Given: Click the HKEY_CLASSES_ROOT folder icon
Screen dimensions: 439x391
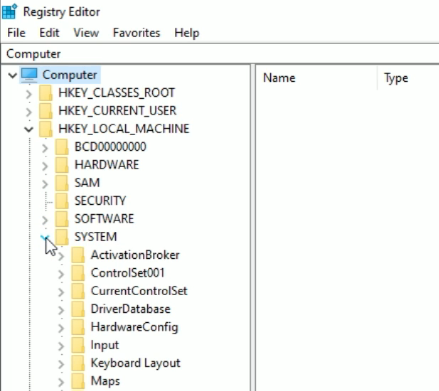Looking at the screenshot, I should tap(46, 93).
